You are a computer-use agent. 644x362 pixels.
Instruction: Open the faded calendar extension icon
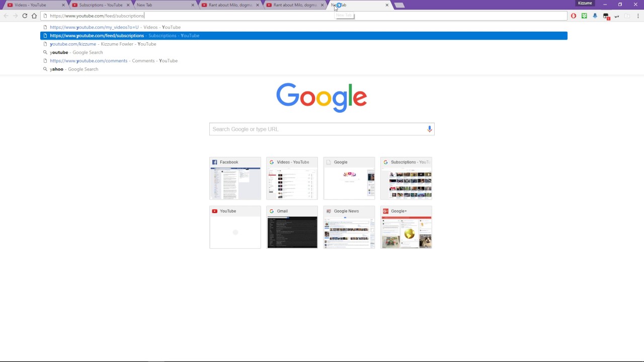click(627, 16)
